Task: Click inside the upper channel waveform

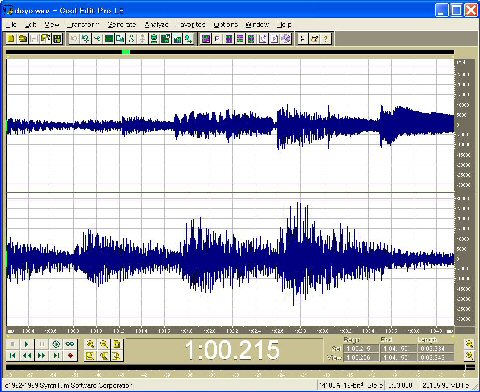Action: tap(230, 125)
